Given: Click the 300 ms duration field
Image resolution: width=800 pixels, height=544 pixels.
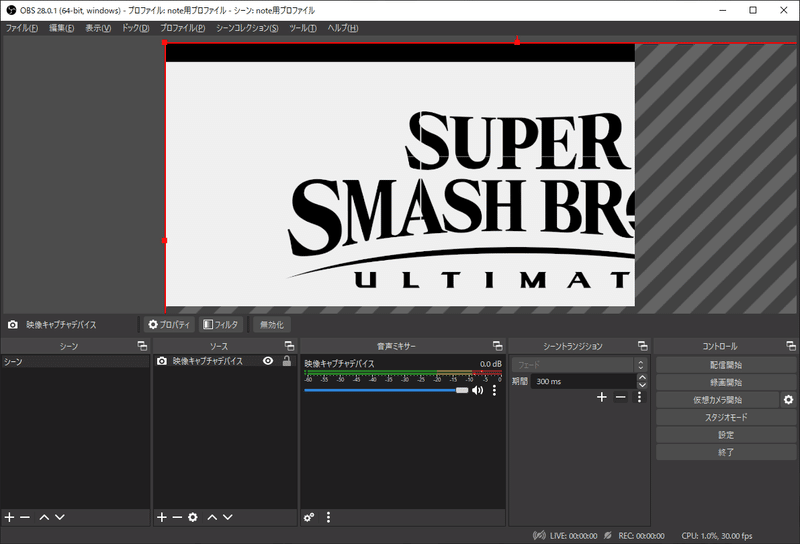Looking at the screenshot, I should tap(583, 381).
